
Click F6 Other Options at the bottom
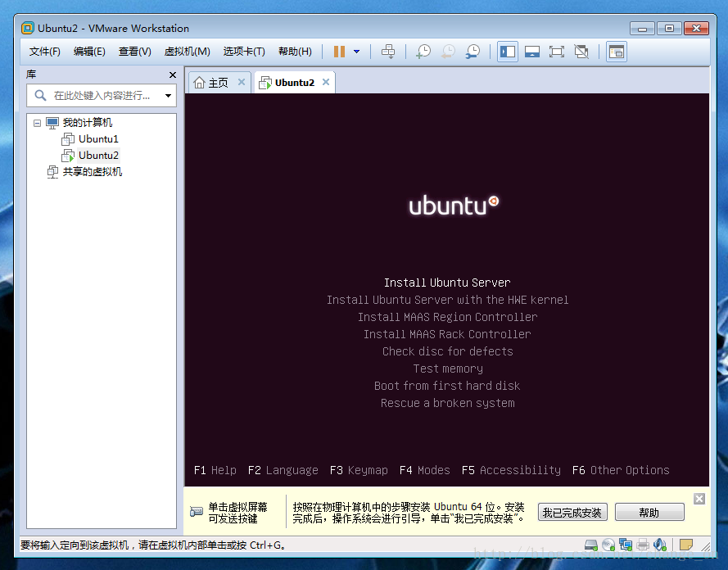pos(620,470)
